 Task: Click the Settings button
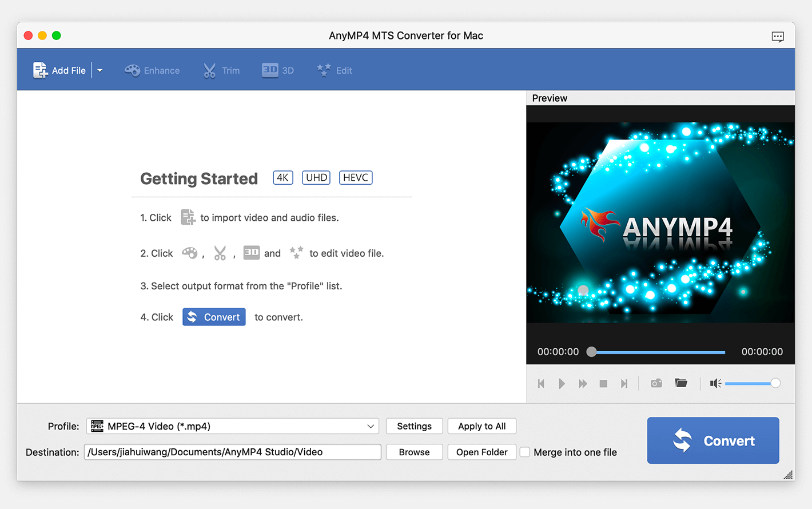coord(415,426)
